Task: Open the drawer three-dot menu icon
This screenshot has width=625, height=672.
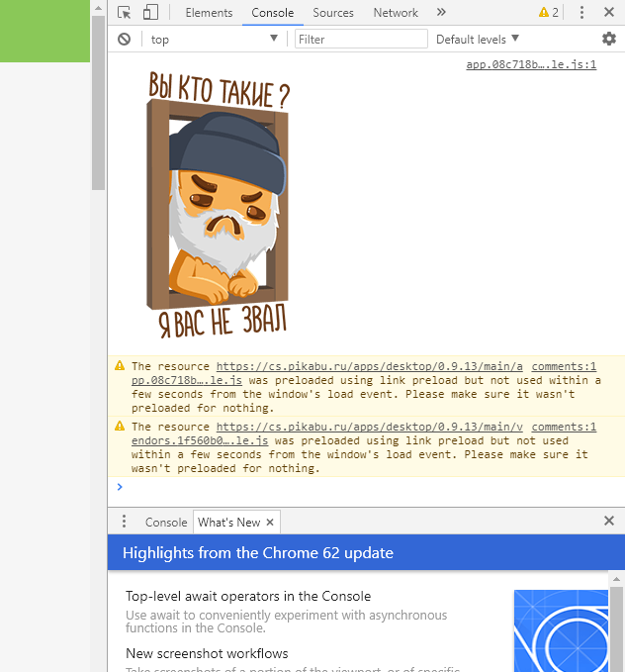Action: pos(124,522)
